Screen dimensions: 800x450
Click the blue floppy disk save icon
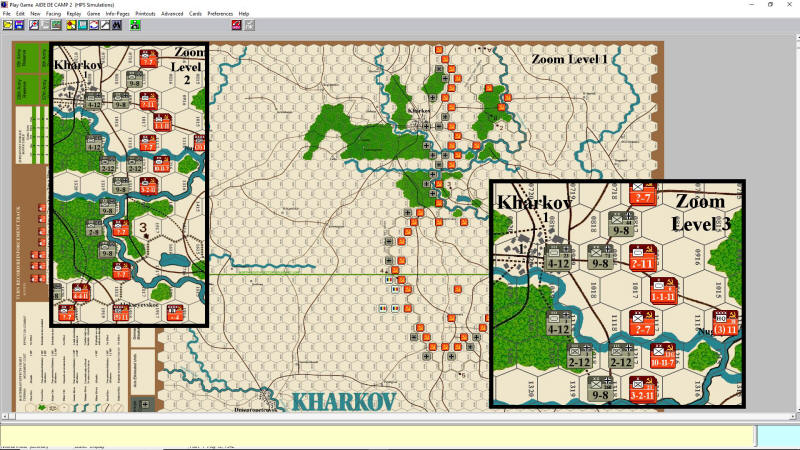19,24
